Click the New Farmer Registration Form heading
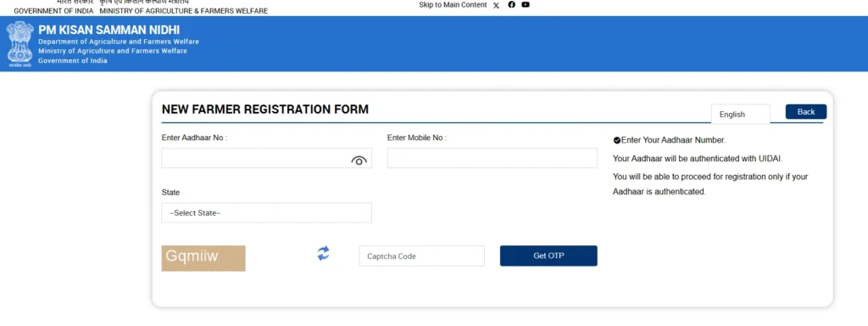868x326 pixels. pos(265,110)
